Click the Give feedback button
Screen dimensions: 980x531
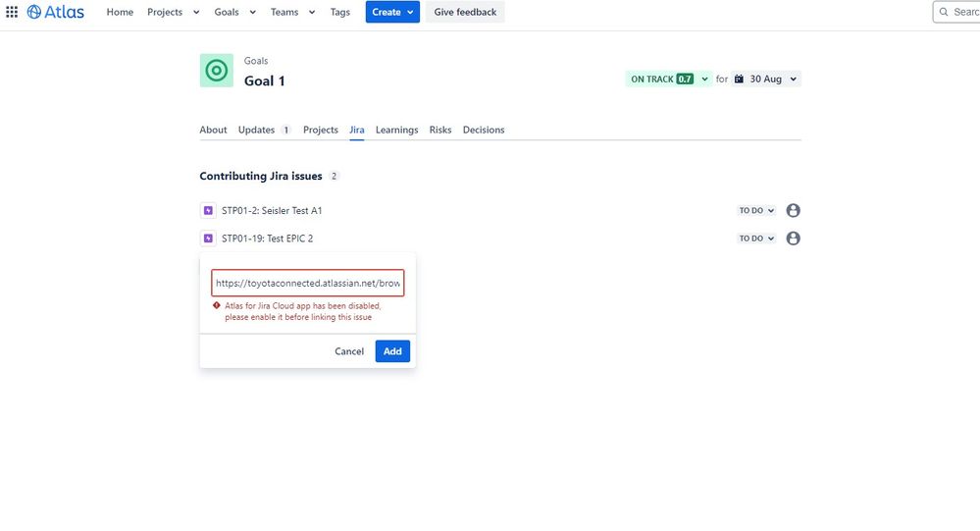[465, 12]
